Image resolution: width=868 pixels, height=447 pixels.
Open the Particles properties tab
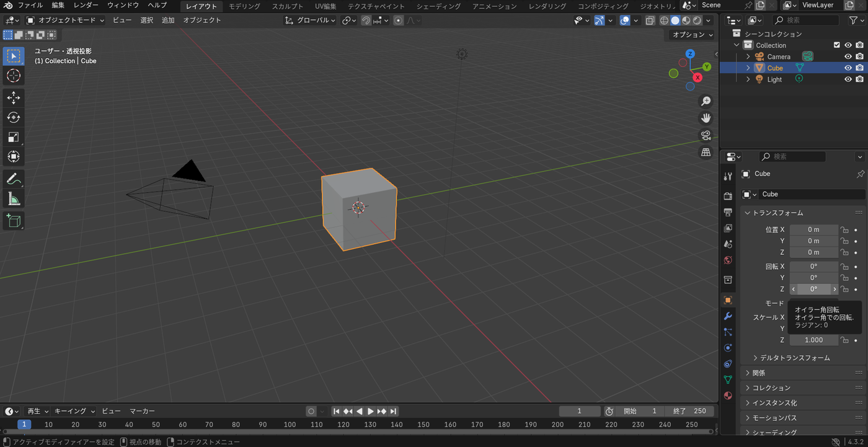pyautogui.click(x=728, y=332)
